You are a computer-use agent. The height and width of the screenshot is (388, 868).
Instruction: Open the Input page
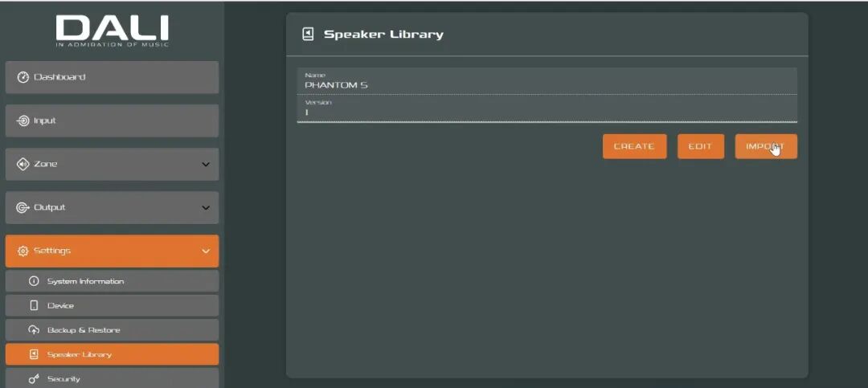tap(112, 120)
